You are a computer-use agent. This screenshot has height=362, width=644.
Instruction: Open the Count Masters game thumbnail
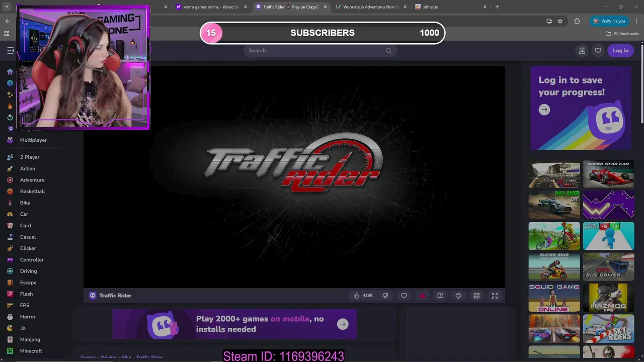tap(608, 236)
